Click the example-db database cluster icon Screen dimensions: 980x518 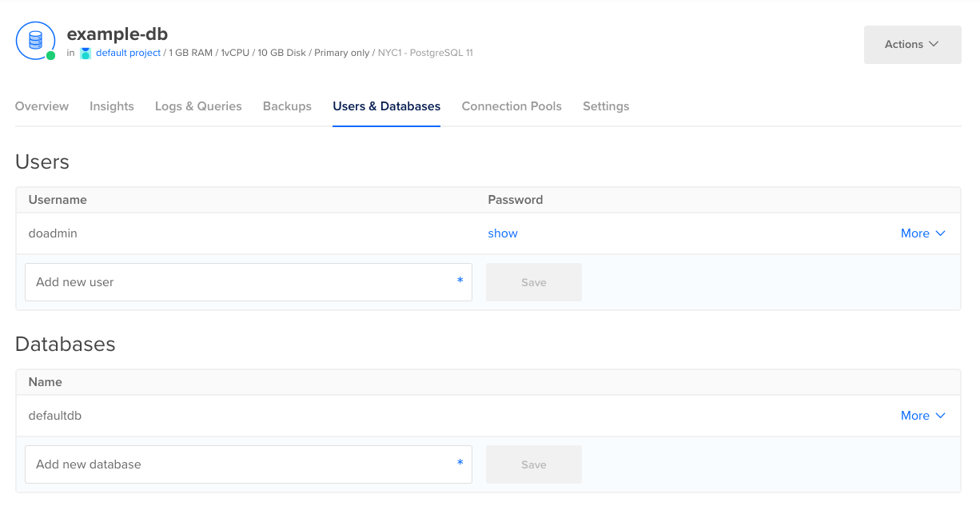(x=35, y=41)
